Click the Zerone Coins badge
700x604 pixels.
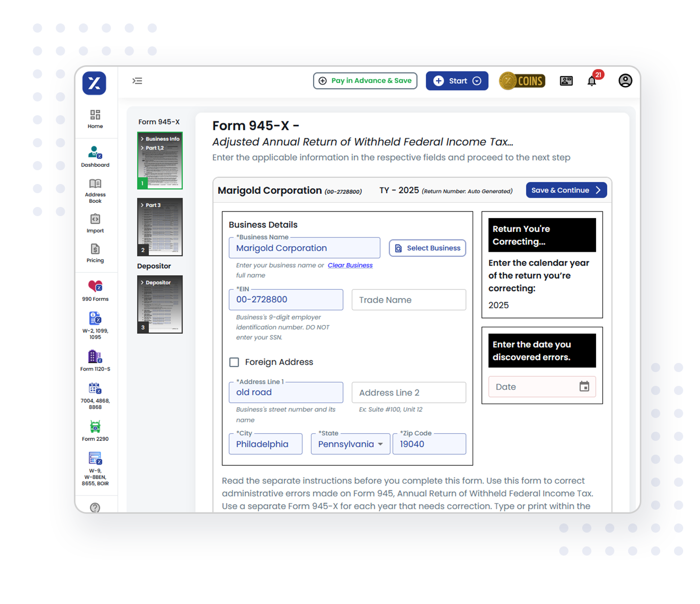pyautogui.click(x=522, y=81)
